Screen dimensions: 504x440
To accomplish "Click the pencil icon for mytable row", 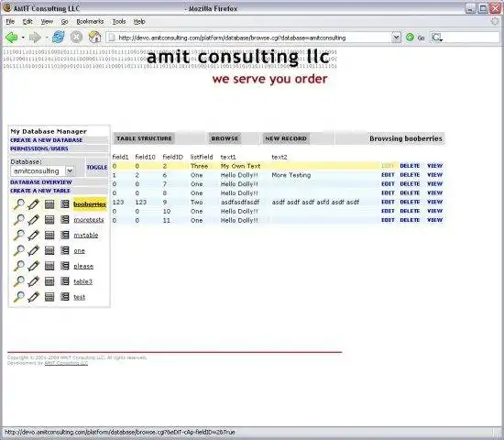I will (33, 235).
